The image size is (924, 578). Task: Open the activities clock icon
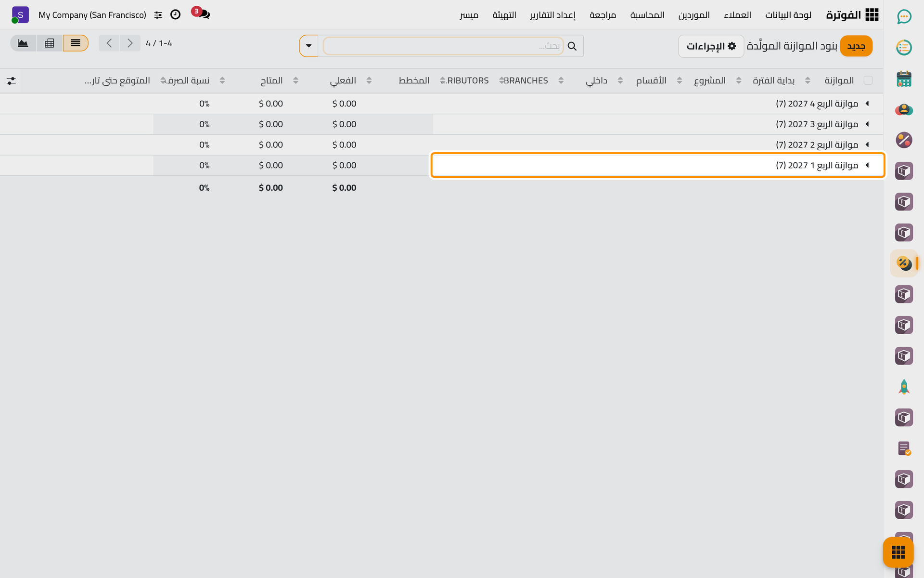[x=175, y=14]
